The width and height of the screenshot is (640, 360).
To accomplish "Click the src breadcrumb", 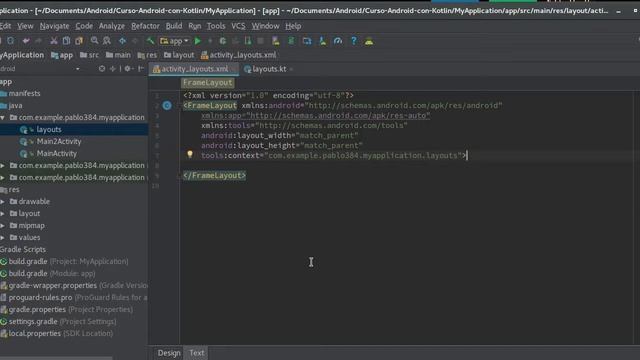I will 89,55.
